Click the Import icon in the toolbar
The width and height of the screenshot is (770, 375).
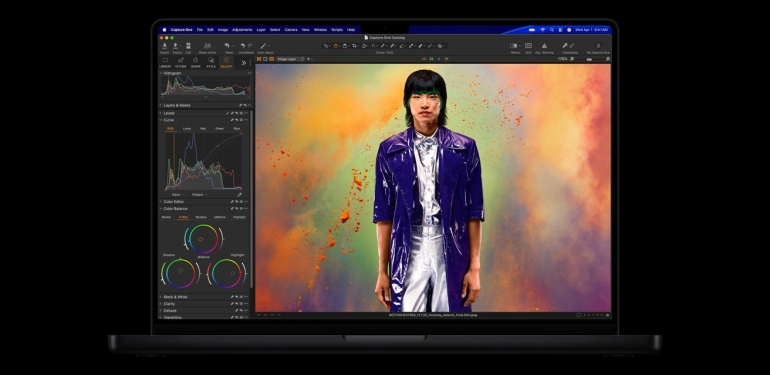coord(165,46)
